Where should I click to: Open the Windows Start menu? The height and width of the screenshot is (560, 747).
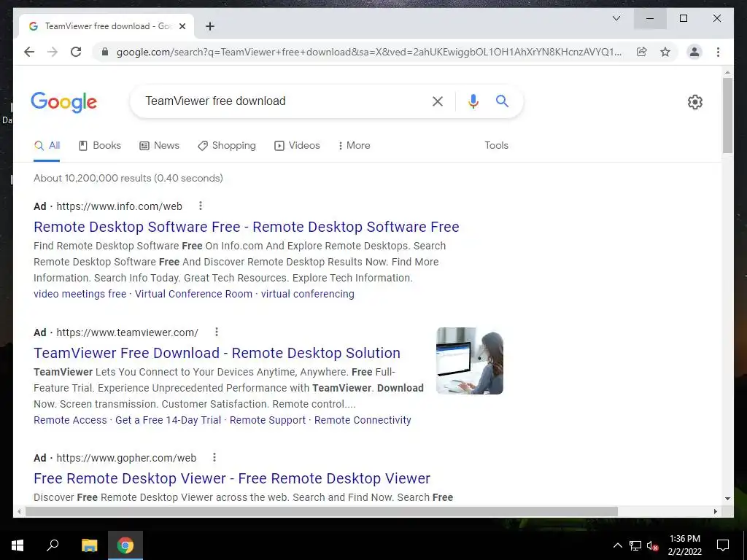(18, 545)
